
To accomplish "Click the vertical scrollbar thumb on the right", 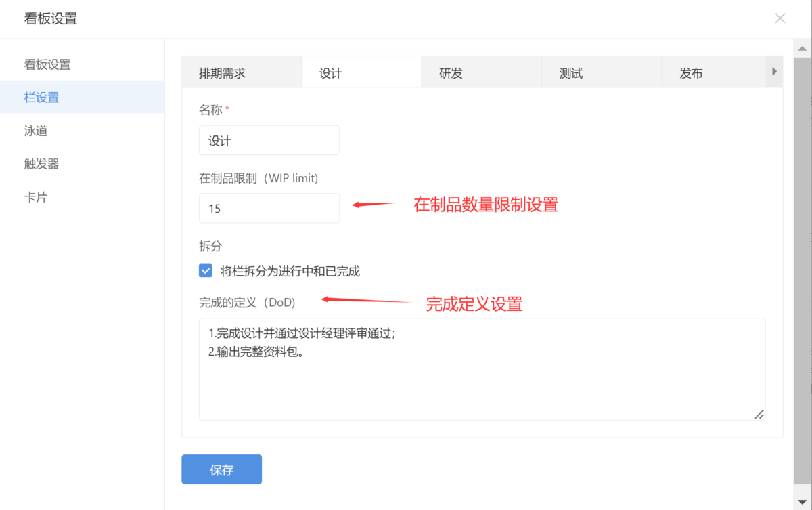I will pyautogui.click(x=802, y=271).
